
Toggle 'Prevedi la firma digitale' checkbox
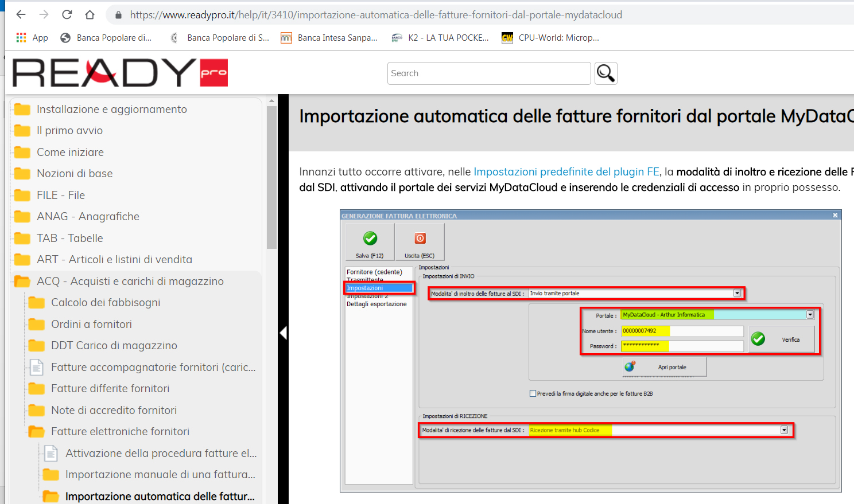[x=533, y=393]
